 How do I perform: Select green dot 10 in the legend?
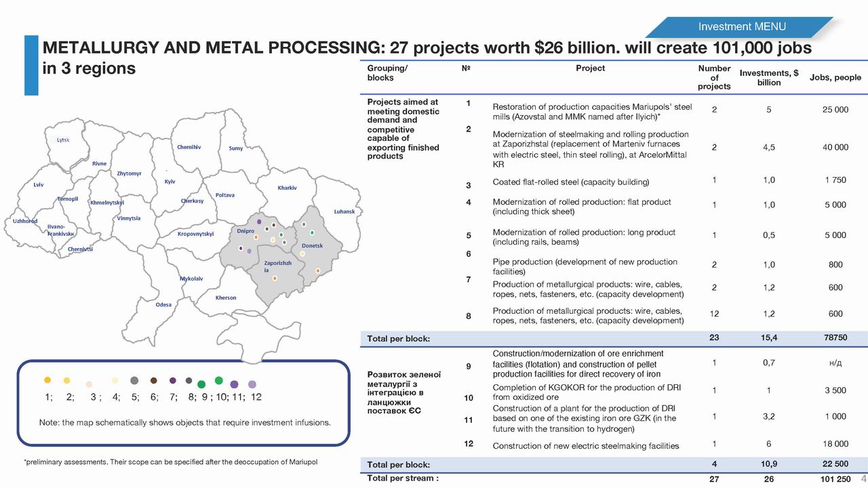tap(218, 380)
